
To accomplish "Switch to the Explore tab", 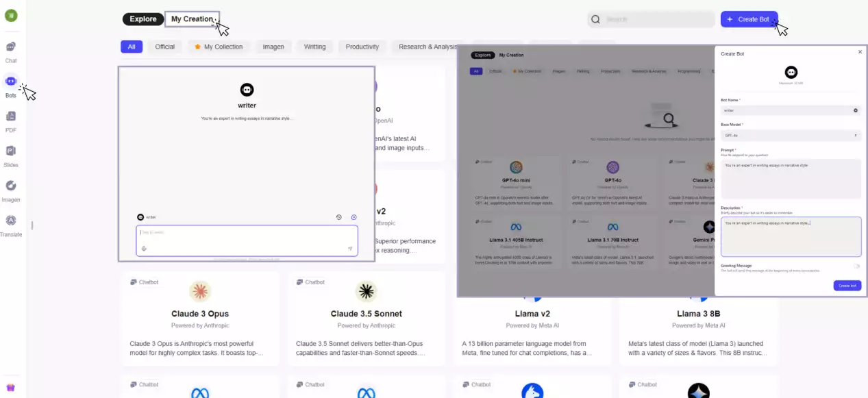I will [143, 19].
